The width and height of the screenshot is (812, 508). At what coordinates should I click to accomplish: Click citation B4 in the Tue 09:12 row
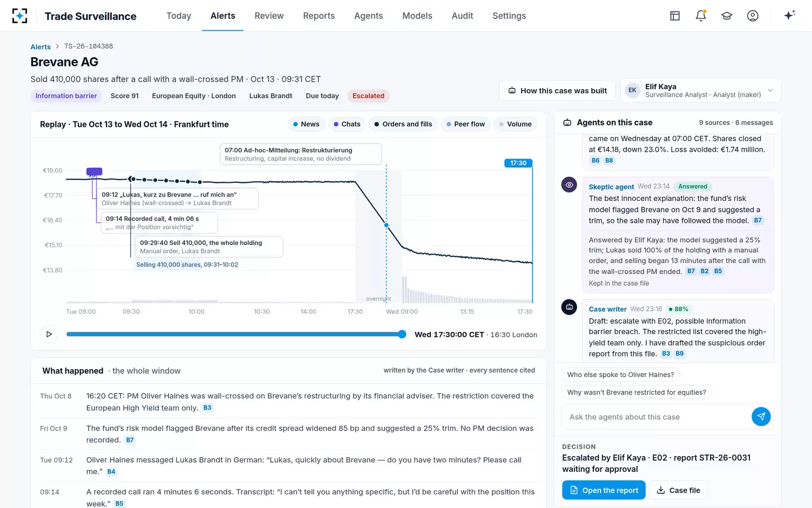coord(112,472)
